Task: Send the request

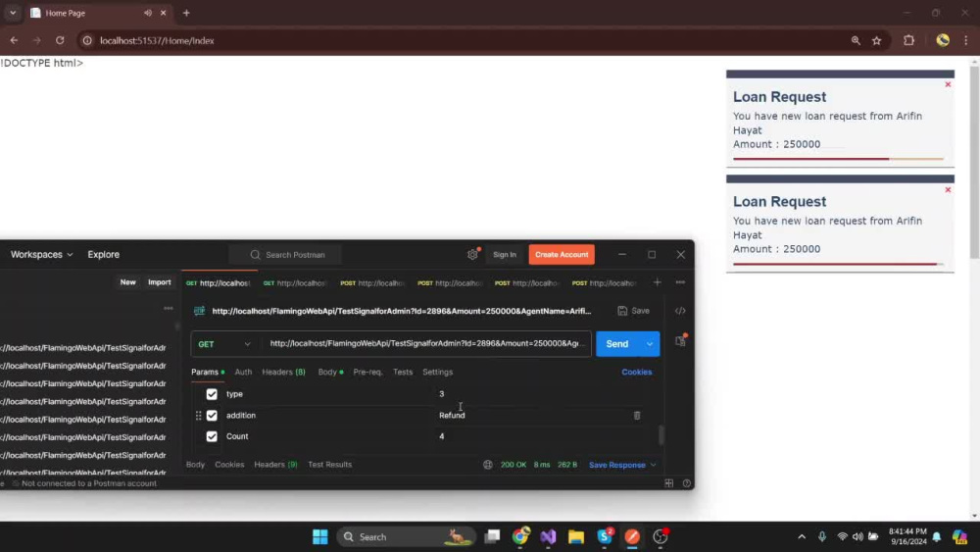Action: 617,344
